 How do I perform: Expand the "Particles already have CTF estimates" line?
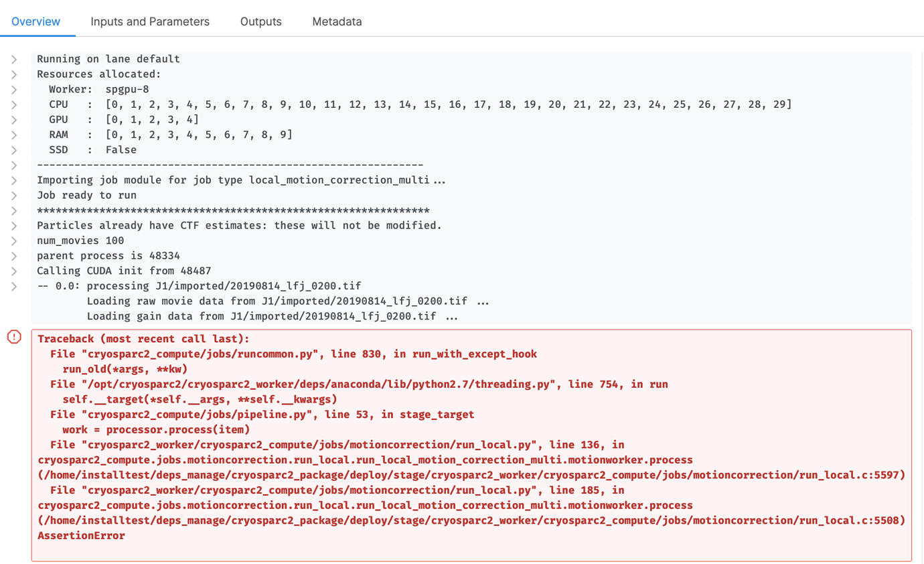[x=13, y=226]
